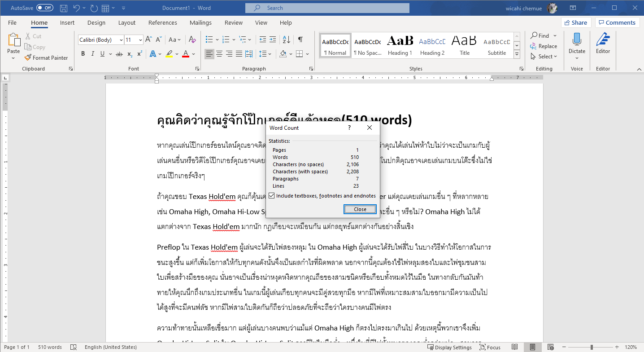This screenshot has height=352, width=644.
Task: Switch to the Review tab
Action: (234, 23)
